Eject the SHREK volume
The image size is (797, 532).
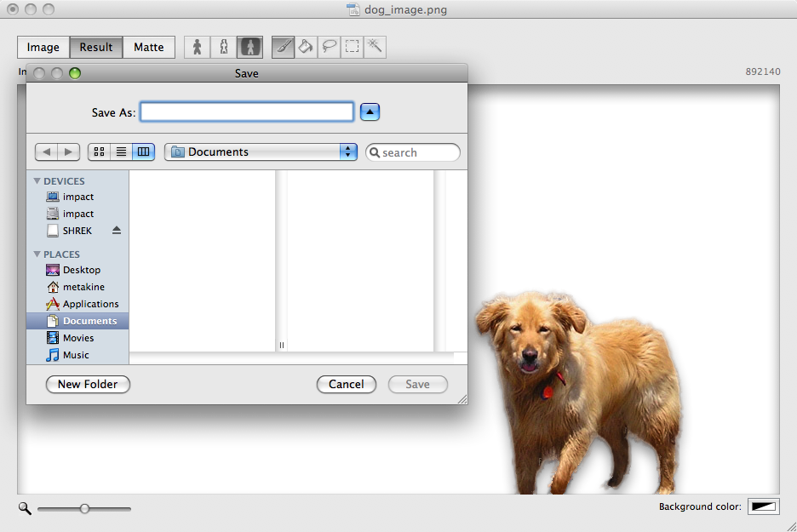[117, 231]
